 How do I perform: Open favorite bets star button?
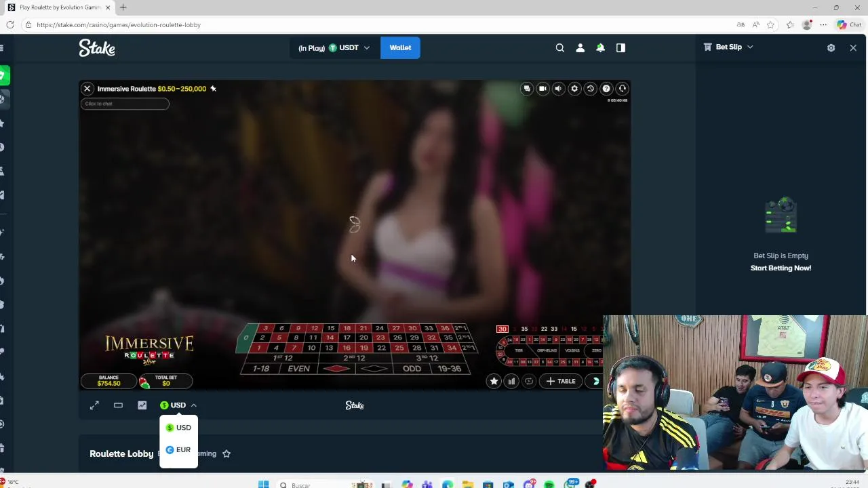pyautogui.click(x=494, y=381)
